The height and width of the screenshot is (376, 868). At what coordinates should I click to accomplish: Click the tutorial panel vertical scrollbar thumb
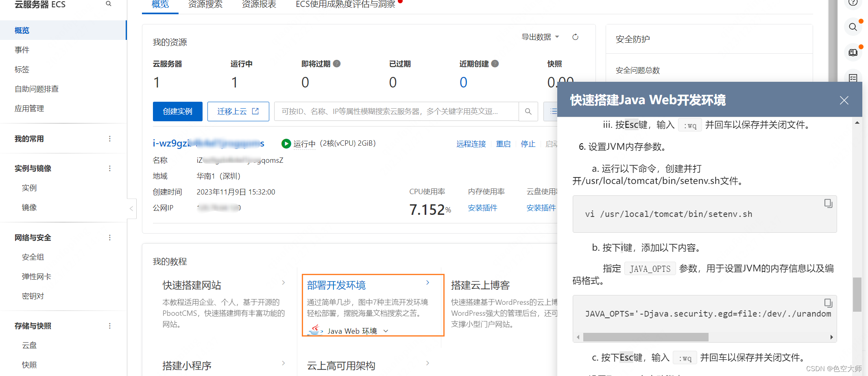point(857,294)
